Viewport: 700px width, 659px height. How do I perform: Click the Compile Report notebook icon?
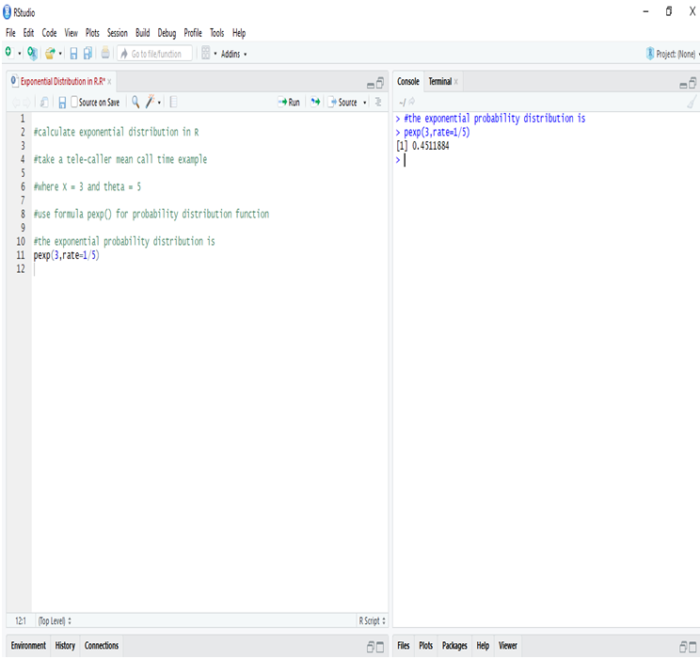174,102
